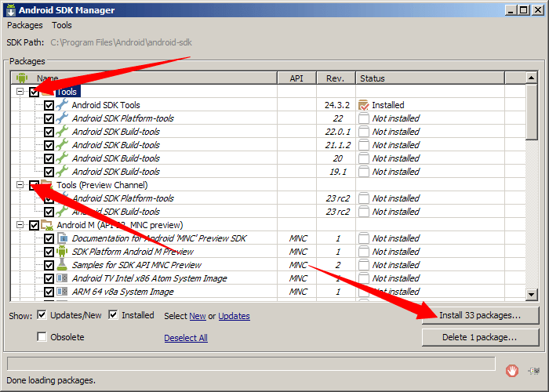Image resolution: width=549 pixels, height=392 pixels.
Task: Click the red stop hand icon
Action: pos(511,371)
